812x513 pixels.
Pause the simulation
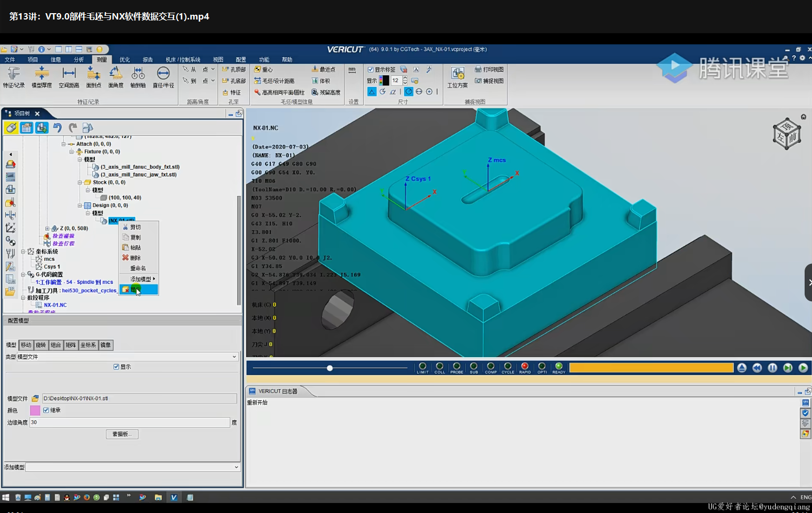tap(772, 368)
